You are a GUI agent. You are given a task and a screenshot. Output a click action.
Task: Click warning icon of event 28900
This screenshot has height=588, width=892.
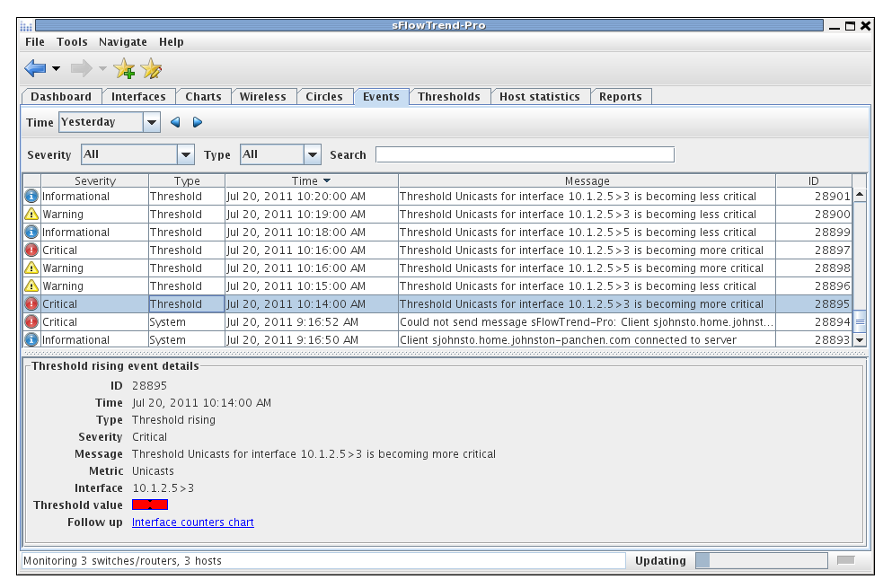coord(31,215)
